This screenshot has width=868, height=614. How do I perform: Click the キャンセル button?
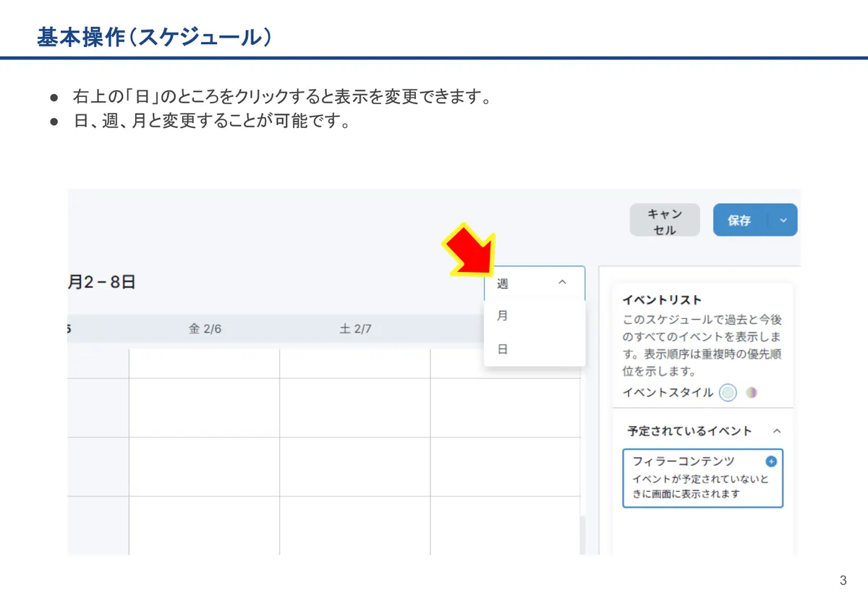point(665,221)
